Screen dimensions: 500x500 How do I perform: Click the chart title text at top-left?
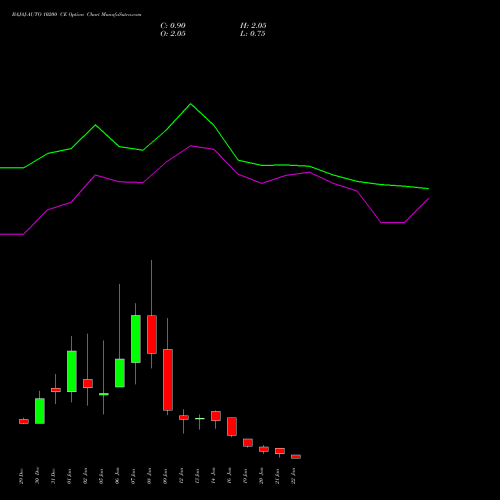[76, 15]
